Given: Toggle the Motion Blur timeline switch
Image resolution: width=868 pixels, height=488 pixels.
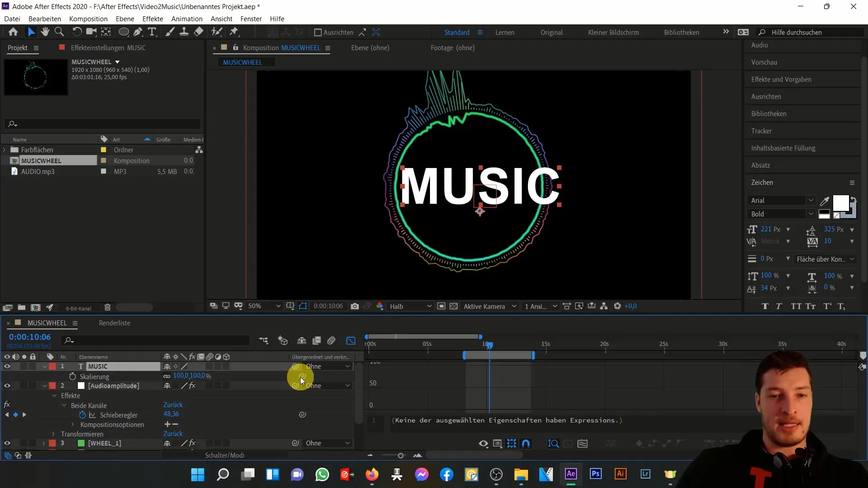Looking at the screenshot, I should (x=331, y=341).
